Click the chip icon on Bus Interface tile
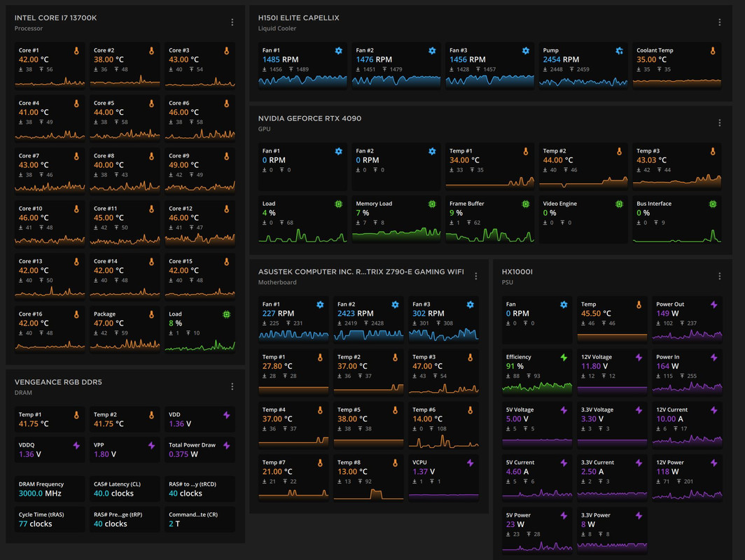745x560 pixels. point(713,204)
